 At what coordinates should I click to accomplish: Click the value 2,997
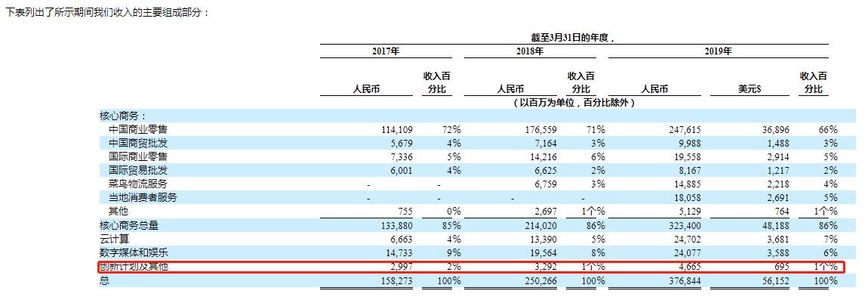tap(401, 267)
